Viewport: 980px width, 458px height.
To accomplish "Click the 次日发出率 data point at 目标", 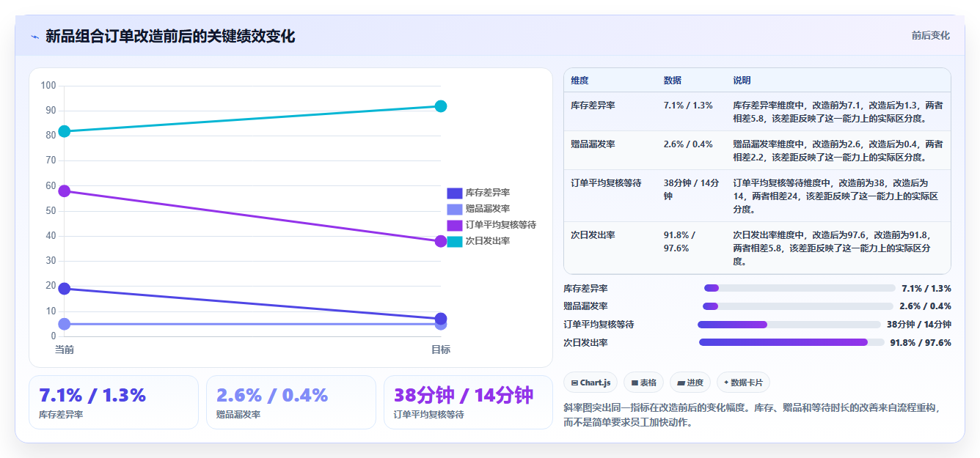I will click(x=441, y=106).
